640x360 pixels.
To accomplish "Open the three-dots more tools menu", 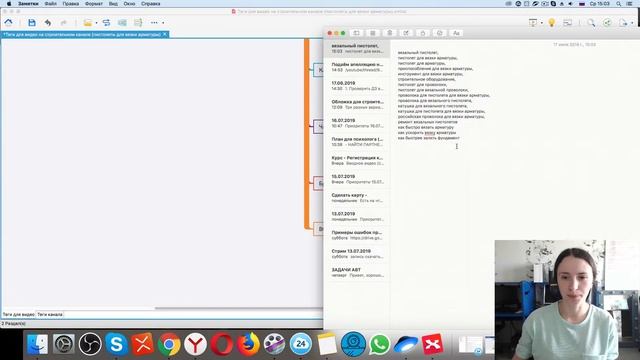I will click(x=154, y=23).
